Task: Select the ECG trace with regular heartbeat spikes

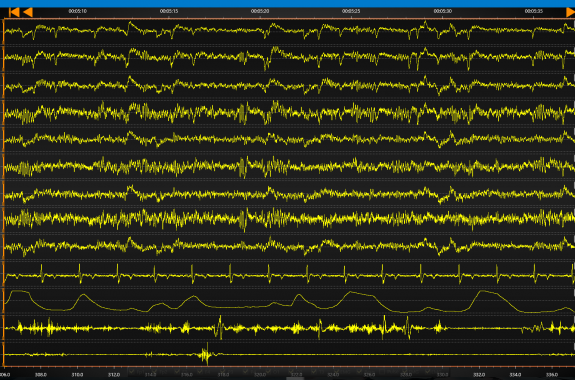Action: [x=289, y=275]
